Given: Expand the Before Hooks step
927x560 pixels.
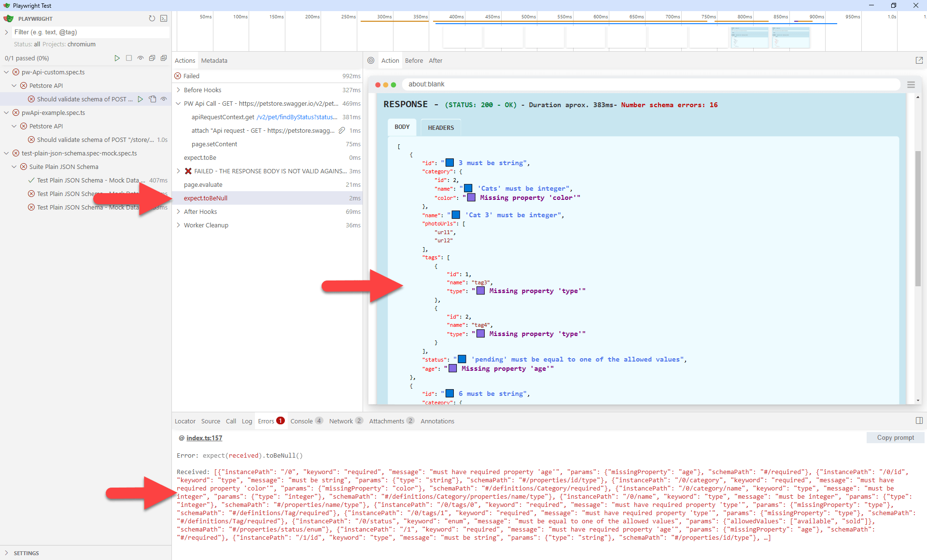Looking at the screenshot, I should (178, 90).
